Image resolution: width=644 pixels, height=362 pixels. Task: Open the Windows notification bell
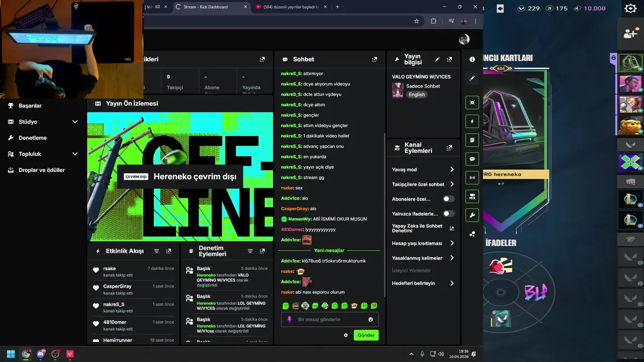pyautogui.click(x=473, y=354)
